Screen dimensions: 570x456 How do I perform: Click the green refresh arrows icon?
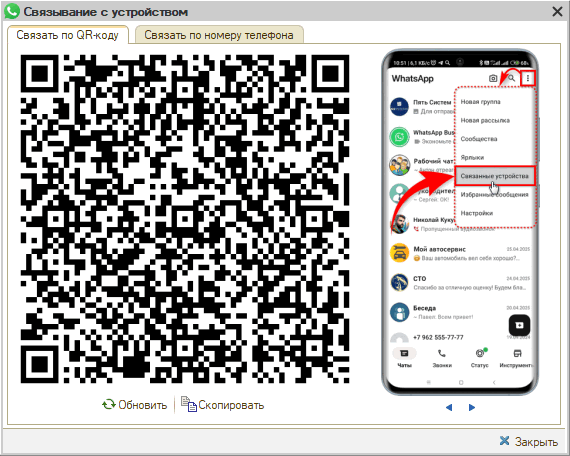point(108,404)
